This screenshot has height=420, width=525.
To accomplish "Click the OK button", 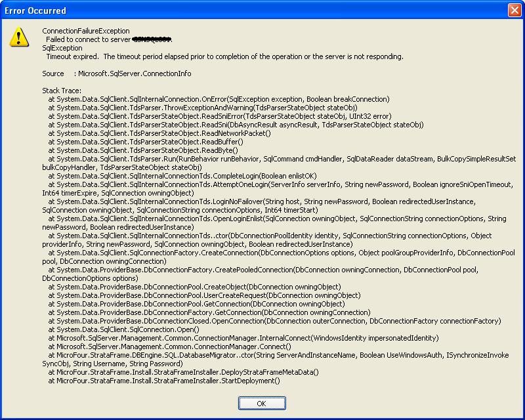I will click(x=262, y=403).
